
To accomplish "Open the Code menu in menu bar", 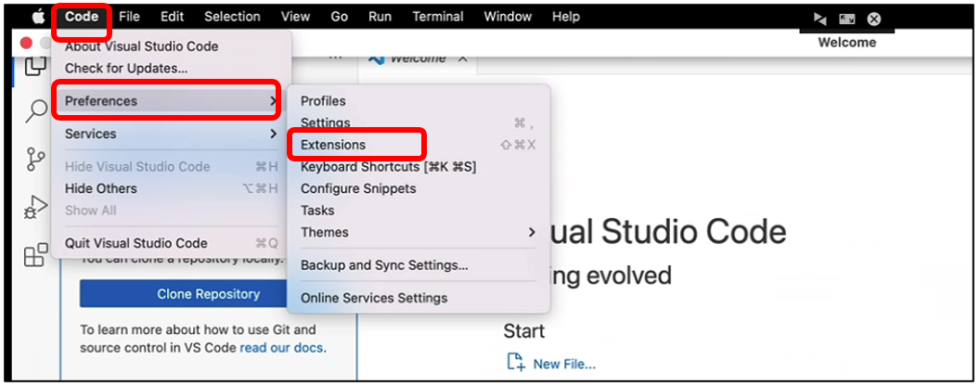I will click(x=82, y=17).
